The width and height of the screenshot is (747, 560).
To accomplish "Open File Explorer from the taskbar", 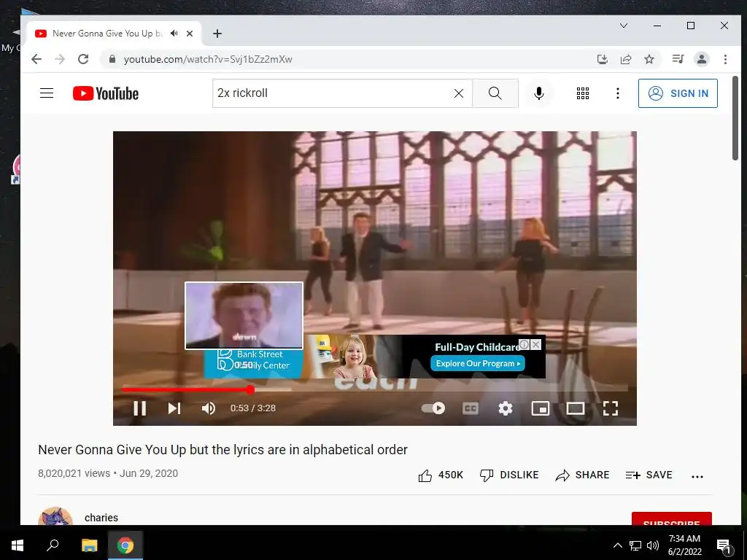I will 89,545.
